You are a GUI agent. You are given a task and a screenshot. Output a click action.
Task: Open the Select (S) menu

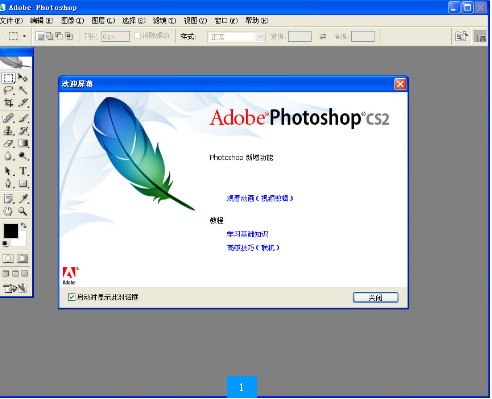point(134,21)
